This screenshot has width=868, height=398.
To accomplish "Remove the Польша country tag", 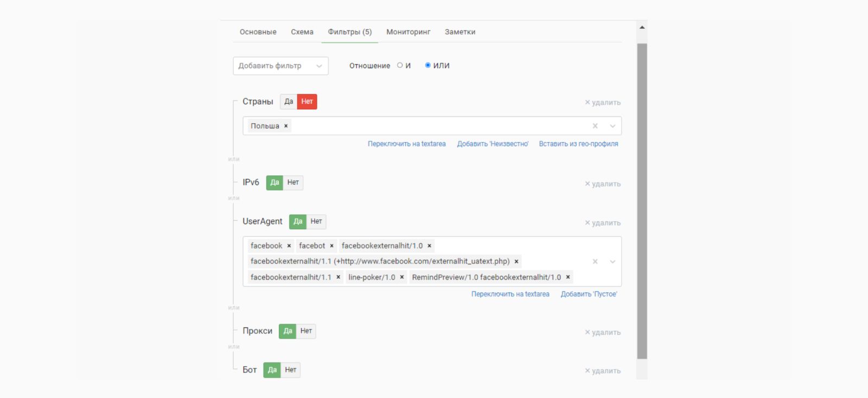I will (x=286, y=126).
